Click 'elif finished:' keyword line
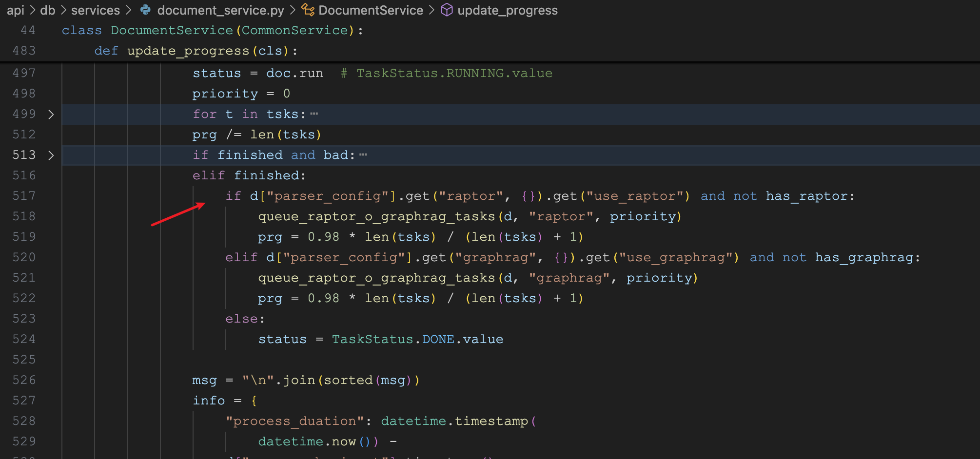 (249, 175)
